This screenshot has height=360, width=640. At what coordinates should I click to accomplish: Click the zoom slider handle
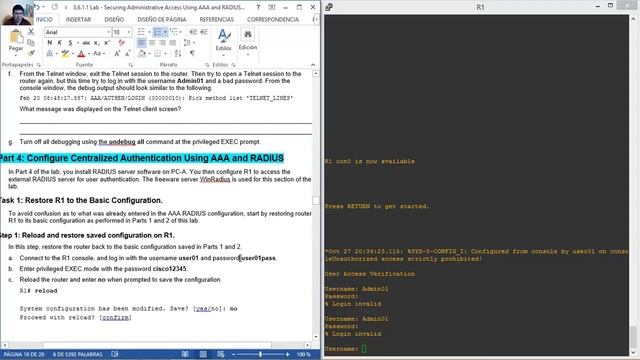point(260,354)
